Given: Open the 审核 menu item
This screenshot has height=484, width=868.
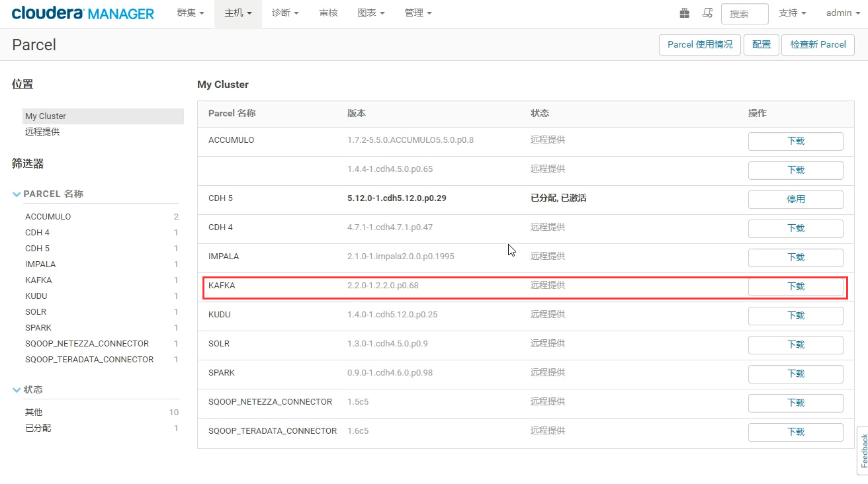Looking at the screenshot, I should [x=328, y=13].
